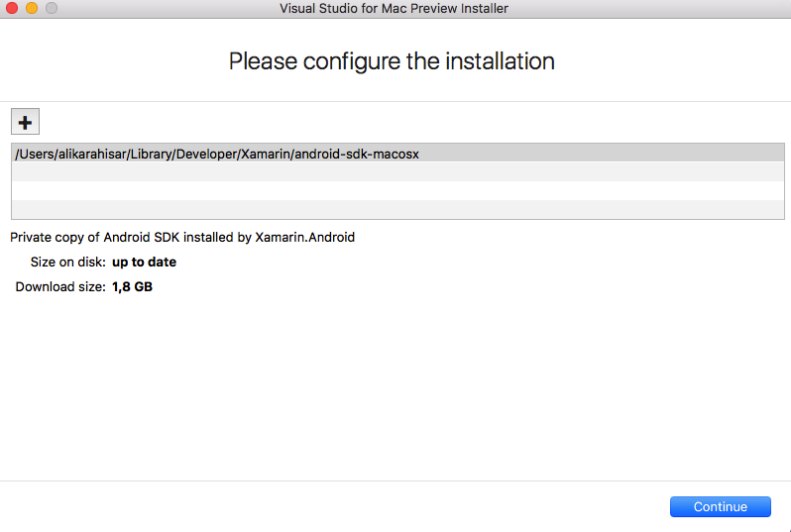
Task: Click the 'Please configure the installation' heading
Action: pyautogui.click(x=392, y=61)
